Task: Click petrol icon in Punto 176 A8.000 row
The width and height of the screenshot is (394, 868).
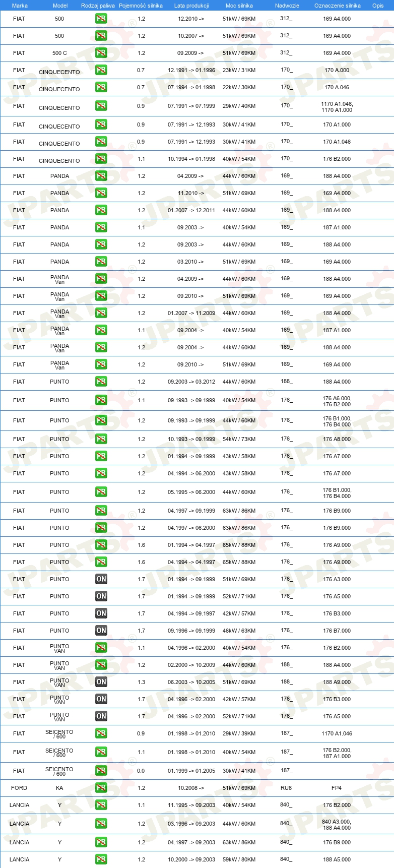Action: [101, 439]
